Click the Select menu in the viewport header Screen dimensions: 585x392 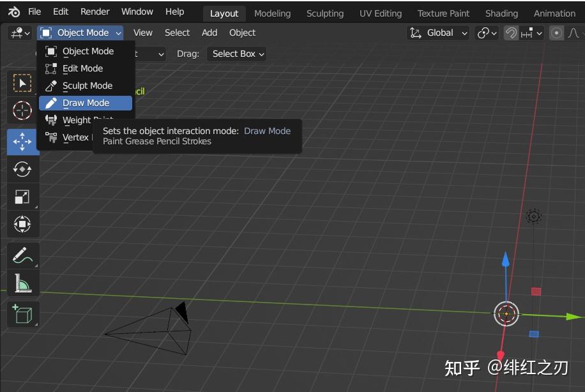(x=177, y=33)
